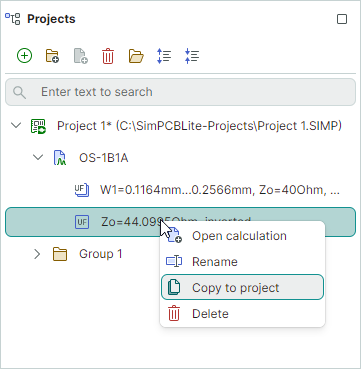Viewport: 361px width, 369px height.
Task: Click the UF icon of W1=0.1164mm row
Action: click(x=82, y=190)
